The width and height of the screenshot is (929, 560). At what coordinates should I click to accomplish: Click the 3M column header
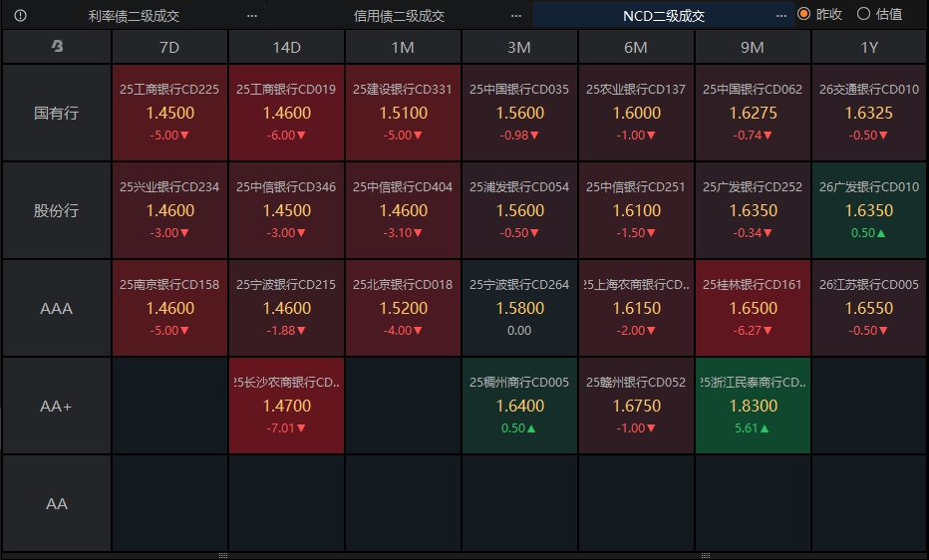(x=519, y=47)
